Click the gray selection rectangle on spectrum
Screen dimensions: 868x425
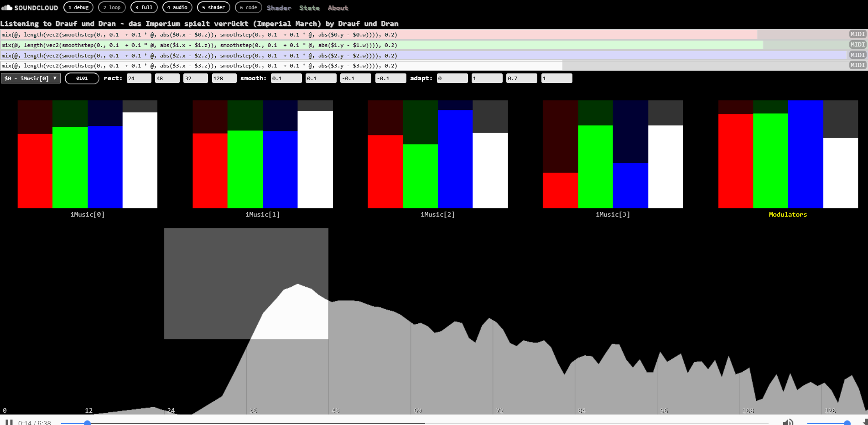(x=246, y=283)
